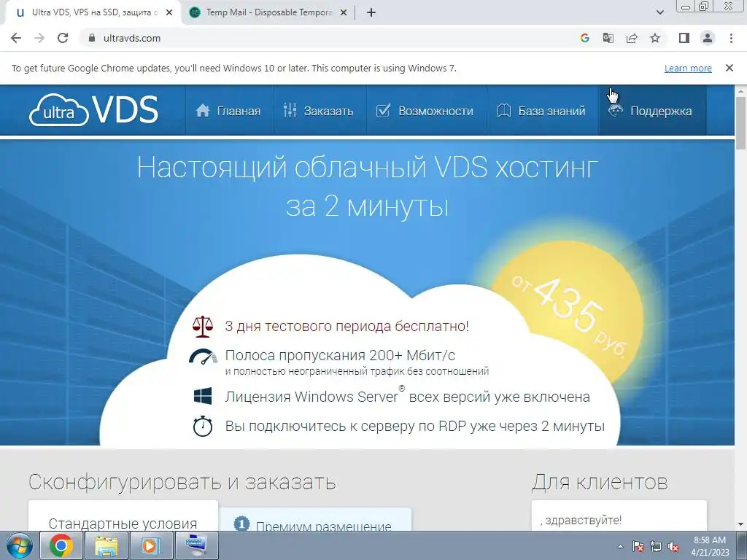The image size is (747, 560).
Task: Open the Поддержка menu item
Action: click(x=651, y=111)
